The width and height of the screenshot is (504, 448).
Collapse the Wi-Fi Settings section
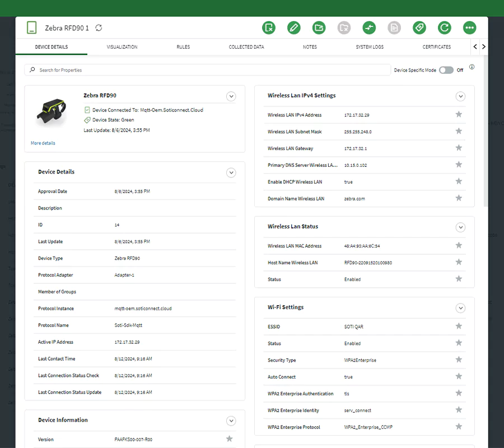click(461, 308)
